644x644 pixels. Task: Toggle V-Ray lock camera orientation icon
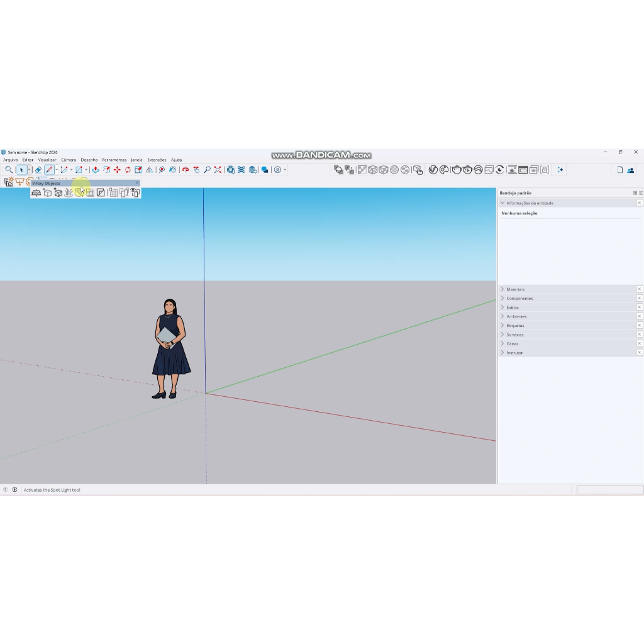click(x=545, y=170)
